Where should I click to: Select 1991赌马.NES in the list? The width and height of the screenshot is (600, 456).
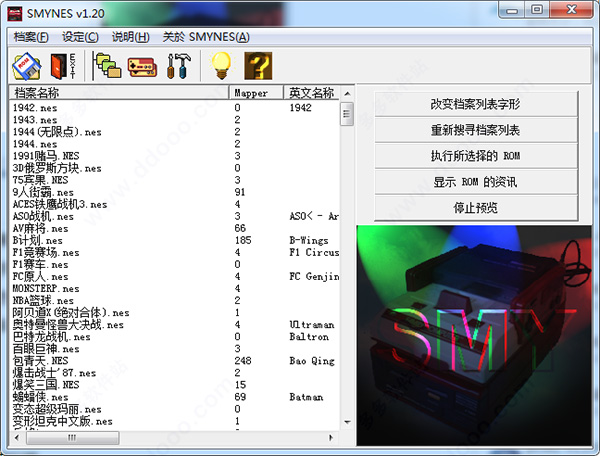[46, 156]
